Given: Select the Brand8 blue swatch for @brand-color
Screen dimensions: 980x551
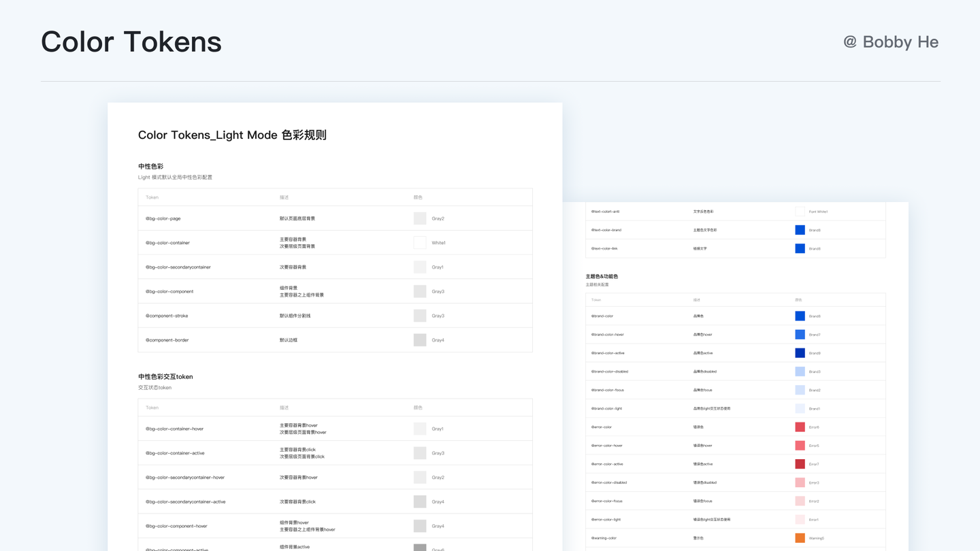Looking at the screenshot, I should pyautogui.click(x=800, y=316).
